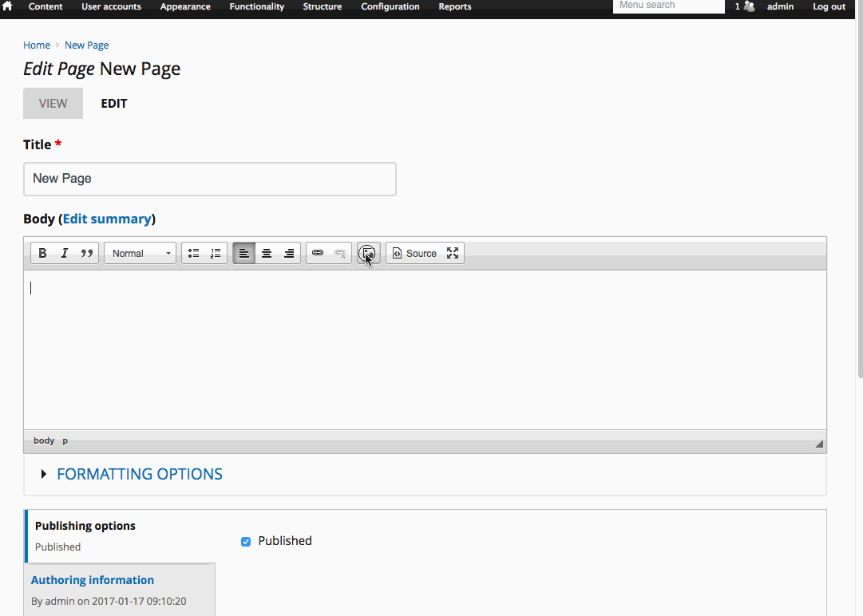Align the text to the right
The width and height of the screenshot is (863, 616).
coord(289,253)
